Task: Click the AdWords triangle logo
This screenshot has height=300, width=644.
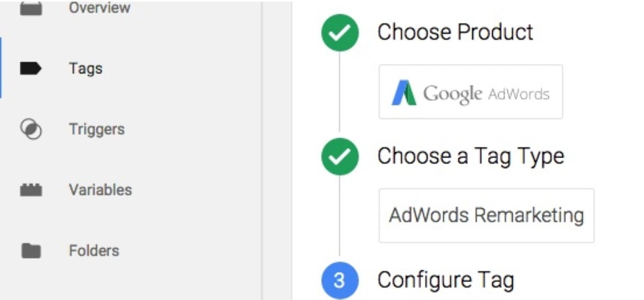Action: click(x=404, y=93)
